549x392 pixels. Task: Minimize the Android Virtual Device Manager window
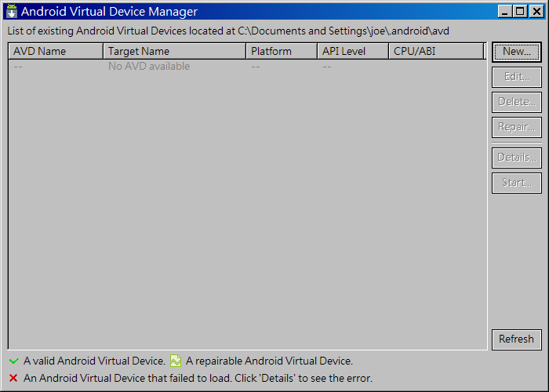(504, 12)
